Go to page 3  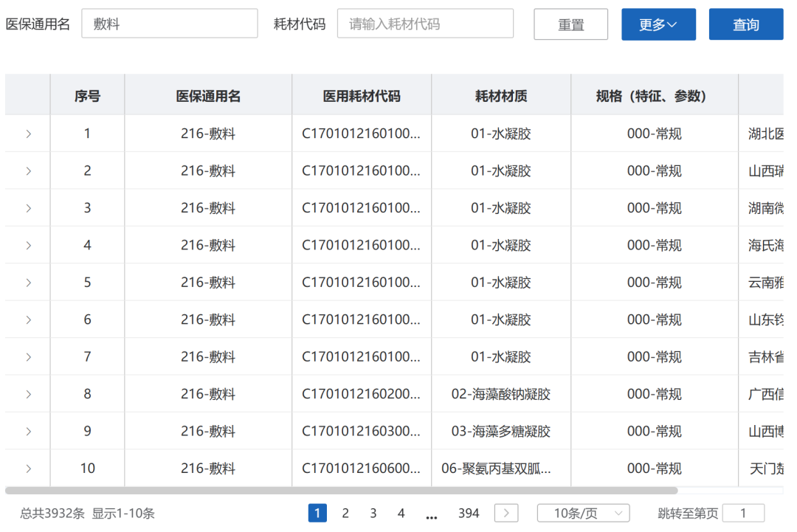tap(373, 514)
